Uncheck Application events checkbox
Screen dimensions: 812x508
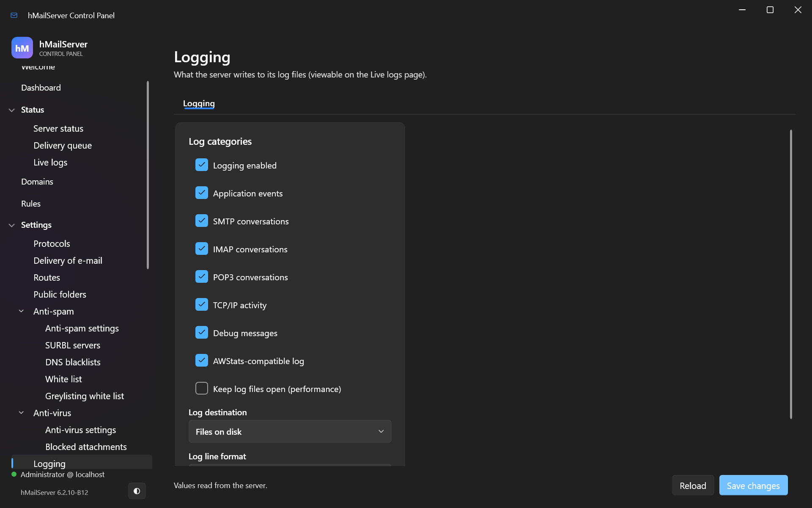(202, 193)
